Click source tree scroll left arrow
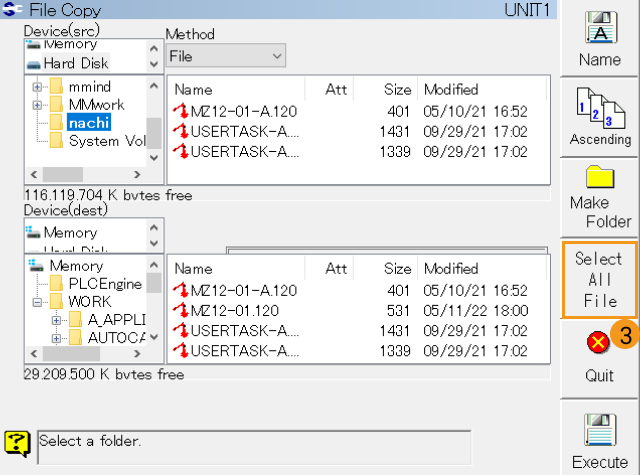 tap(34, 175)
